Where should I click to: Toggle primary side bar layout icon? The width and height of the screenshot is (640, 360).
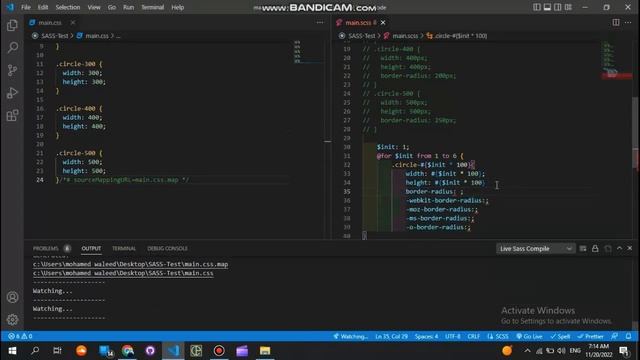(537, 7)
